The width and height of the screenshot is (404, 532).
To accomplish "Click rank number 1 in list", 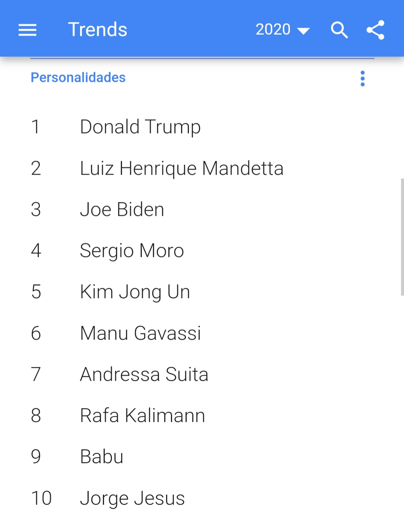I will tap(36, 127).
